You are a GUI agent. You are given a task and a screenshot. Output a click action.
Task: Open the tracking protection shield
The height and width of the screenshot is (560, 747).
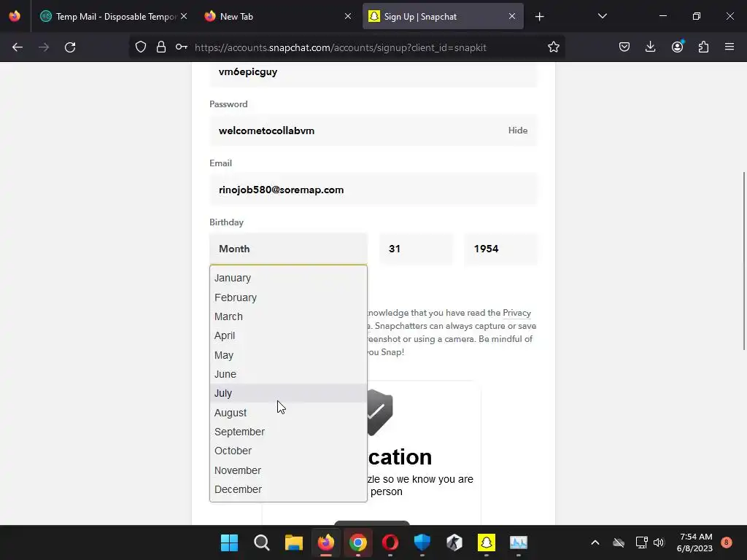pos(141,47)
